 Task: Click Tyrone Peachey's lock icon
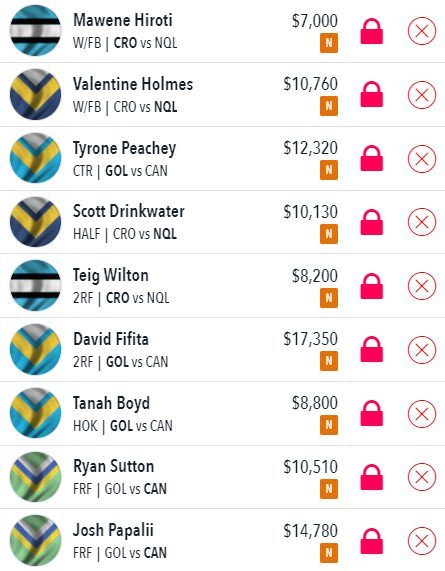[x=371, y=158]
